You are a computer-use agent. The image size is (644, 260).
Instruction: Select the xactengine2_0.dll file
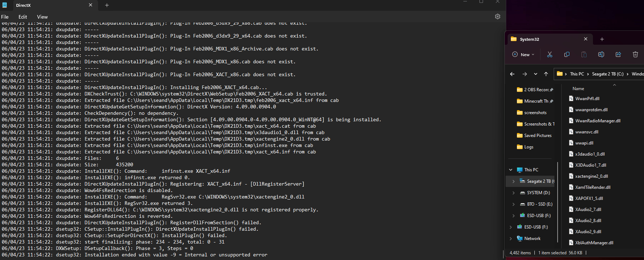click(x=588, y=176)
